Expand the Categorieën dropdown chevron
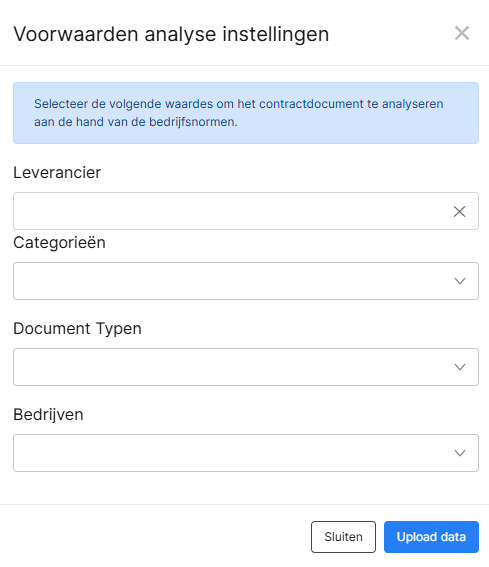 [x=460, y=281]
